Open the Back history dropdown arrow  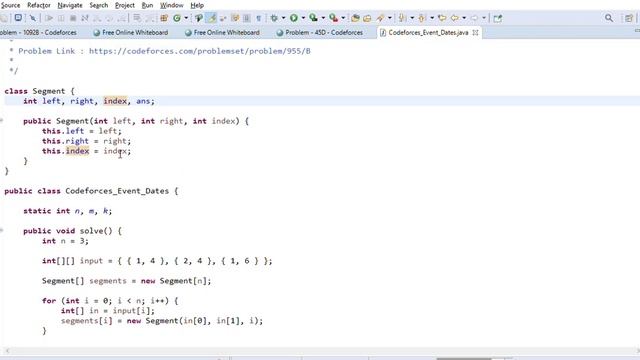pyautogui.click(x=464, y=18)
